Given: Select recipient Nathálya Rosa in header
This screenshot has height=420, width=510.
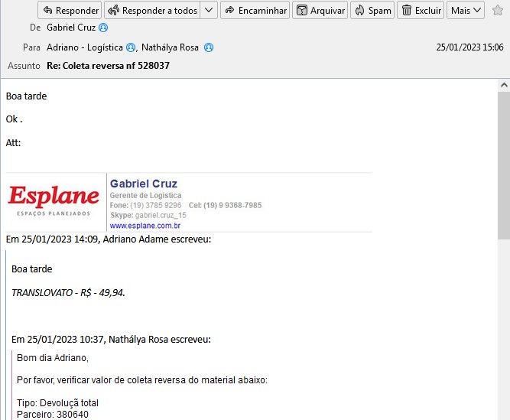Looking at the screenshot, I should pos(170,47).
